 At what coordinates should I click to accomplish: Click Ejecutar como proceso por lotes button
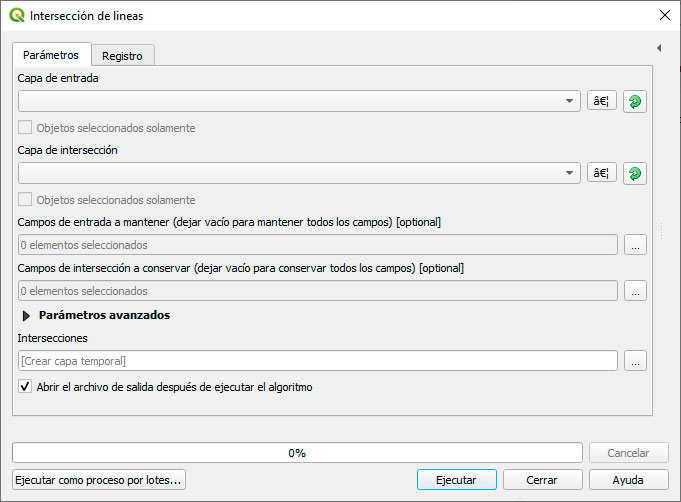99,480
